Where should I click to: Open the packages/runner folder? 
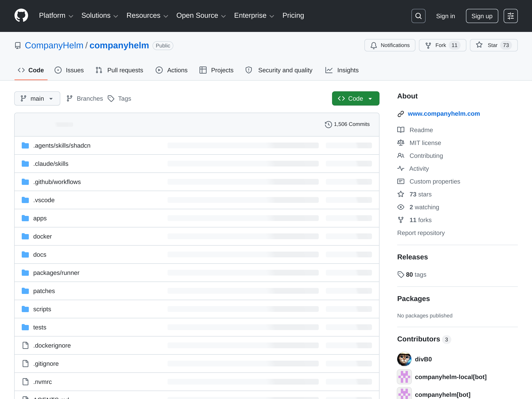click(56, 273)
